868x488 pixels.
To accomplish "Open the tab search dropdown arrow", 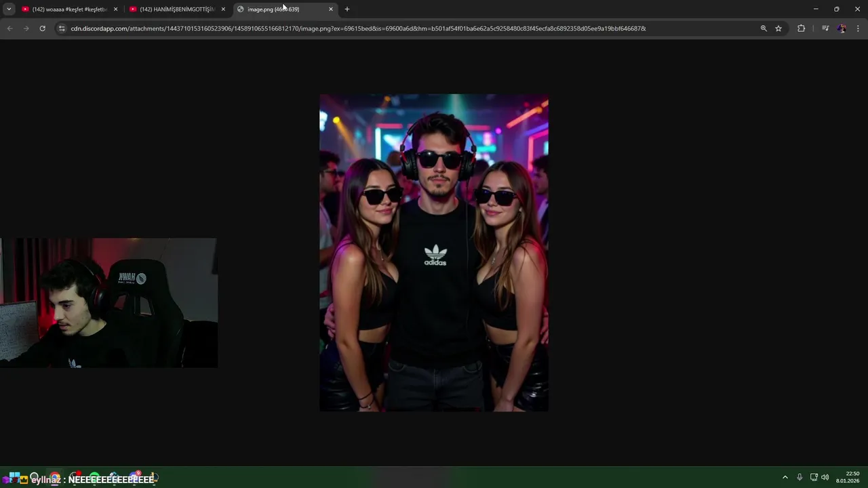I will (9, 9).
